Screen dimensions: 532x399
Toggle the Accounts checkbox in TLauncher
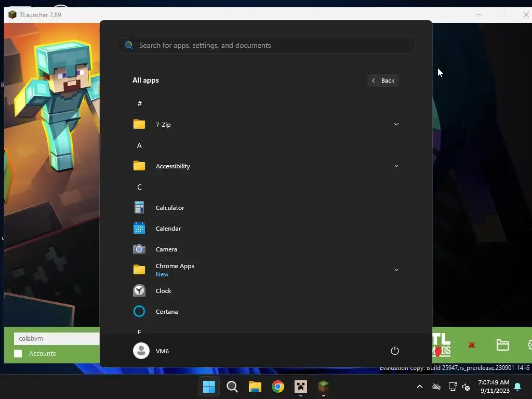tap(18, 353)
